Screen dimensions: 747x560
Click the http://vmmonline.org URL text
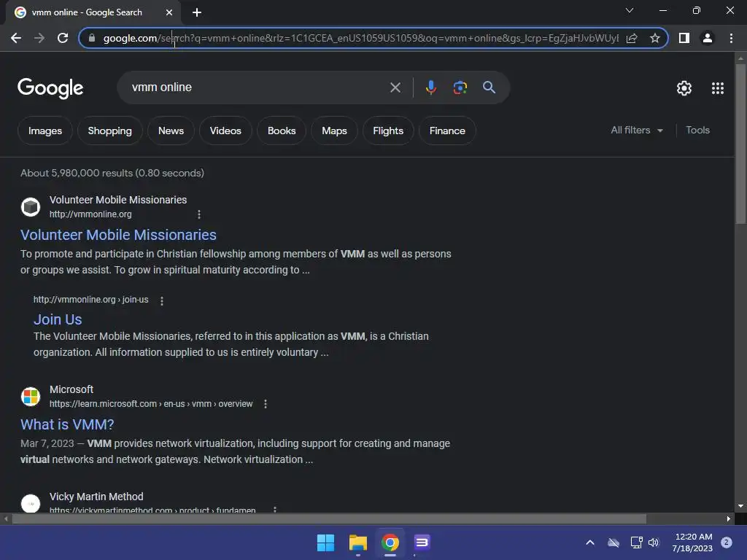click(90, 214)
